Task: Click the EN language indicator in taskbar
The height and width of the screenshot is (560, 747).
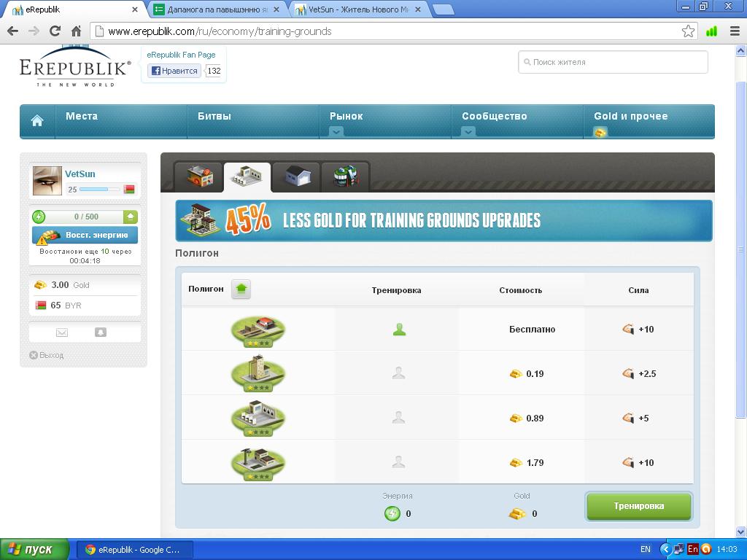Action: point(646,550)
